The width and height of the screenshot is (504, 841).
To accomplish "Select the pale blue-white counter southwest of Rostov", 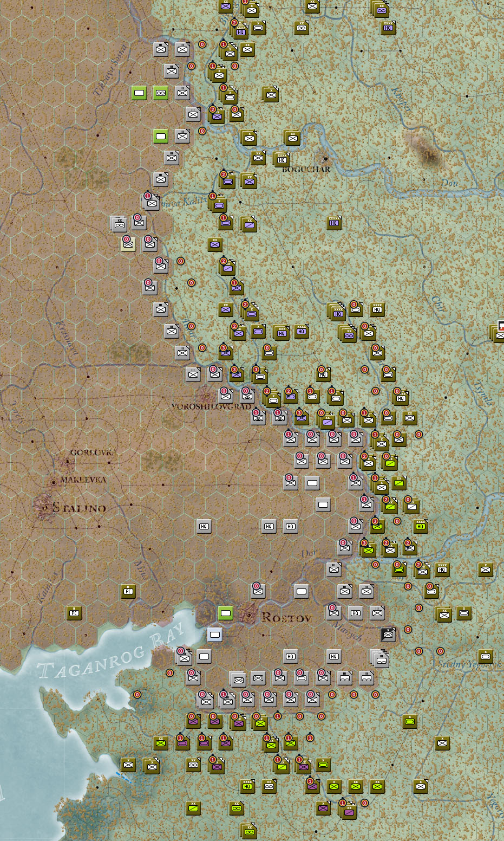I will [x=215, y=635].
